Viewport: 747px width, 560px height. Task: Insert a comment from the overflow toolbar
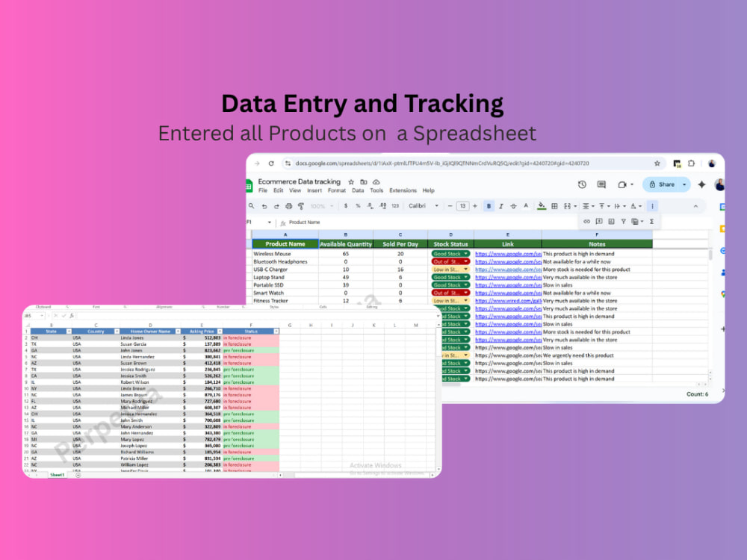[x=599, y=222]
